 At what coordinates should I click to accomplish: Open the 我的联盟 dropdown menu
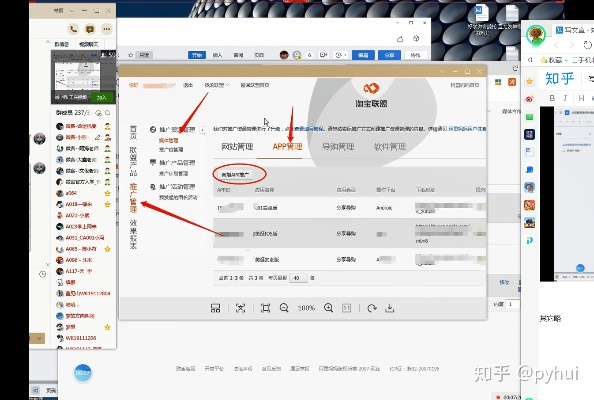point(217,85)
